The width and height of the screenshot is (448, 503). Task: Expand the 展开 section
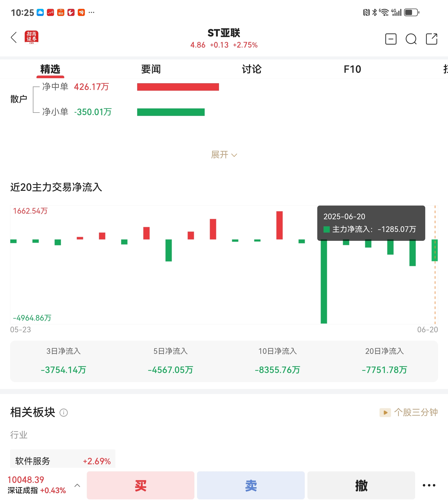[224, 155]
